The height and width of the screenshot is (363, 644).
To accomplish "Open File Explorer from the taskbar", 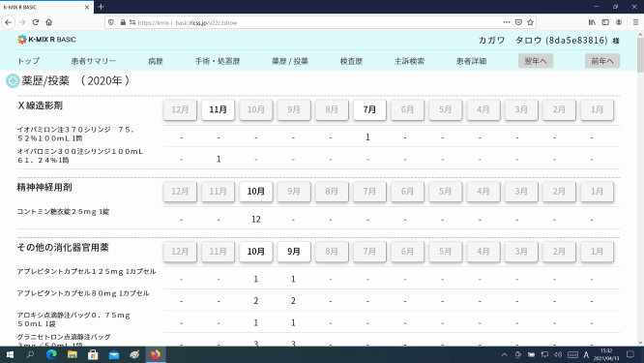I will tap(73, 354).
